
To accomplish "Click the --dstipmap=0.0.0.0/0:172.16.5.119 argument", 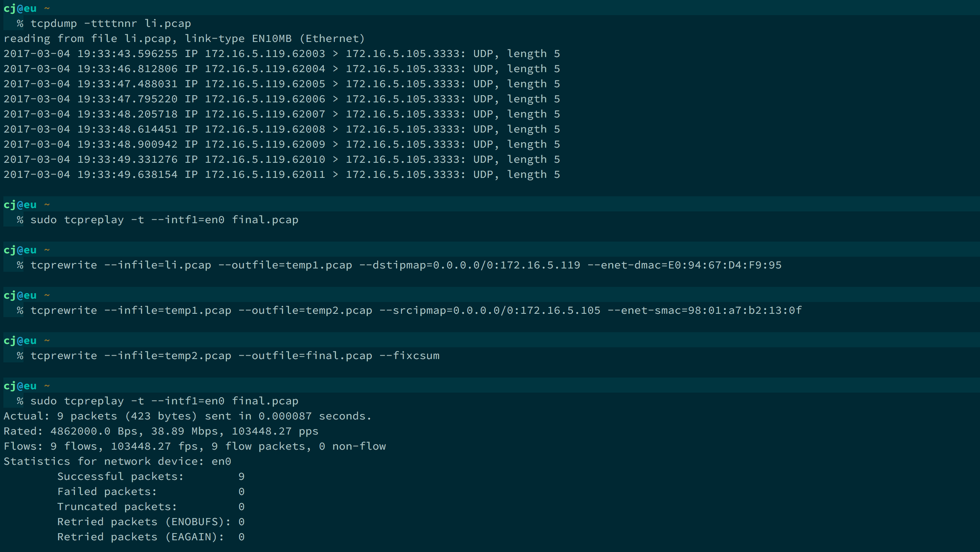I will point(469,265).
